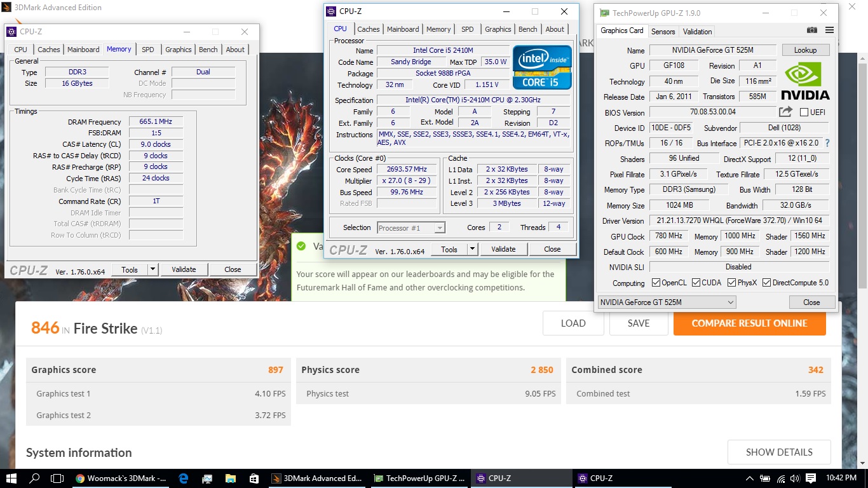Click Combined score value 342
The width and height of the screenshot is (868, 488).
point(816,370)
